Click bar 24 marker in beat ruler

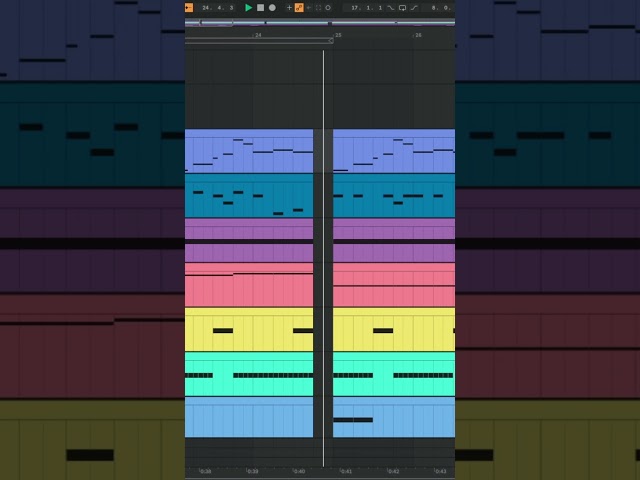[257, 35]
